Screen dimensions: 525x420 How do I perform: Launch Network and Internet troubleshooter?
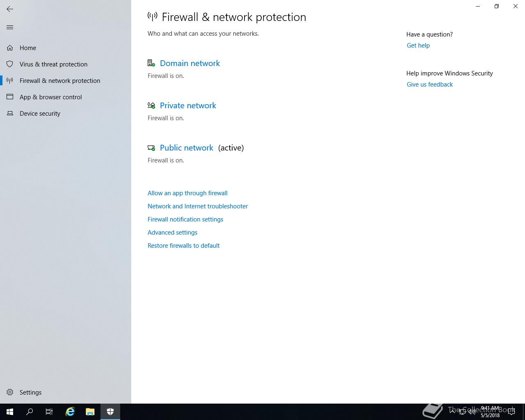point(198,206)
